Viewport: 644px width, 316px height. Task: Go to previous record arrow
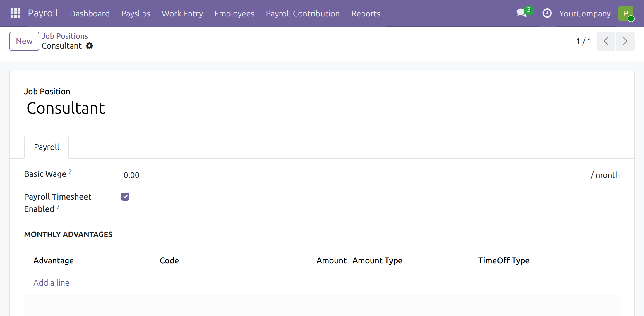[x=606, y=41]
